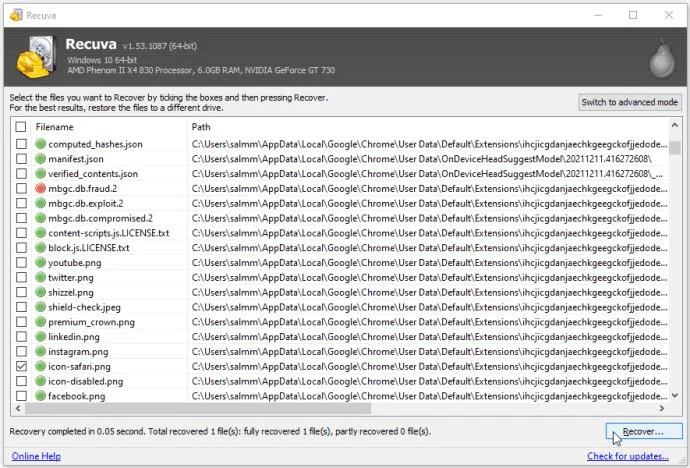Untick checkbox for icon-safari.png
690x468 pixels.
[x=21, y=366]
